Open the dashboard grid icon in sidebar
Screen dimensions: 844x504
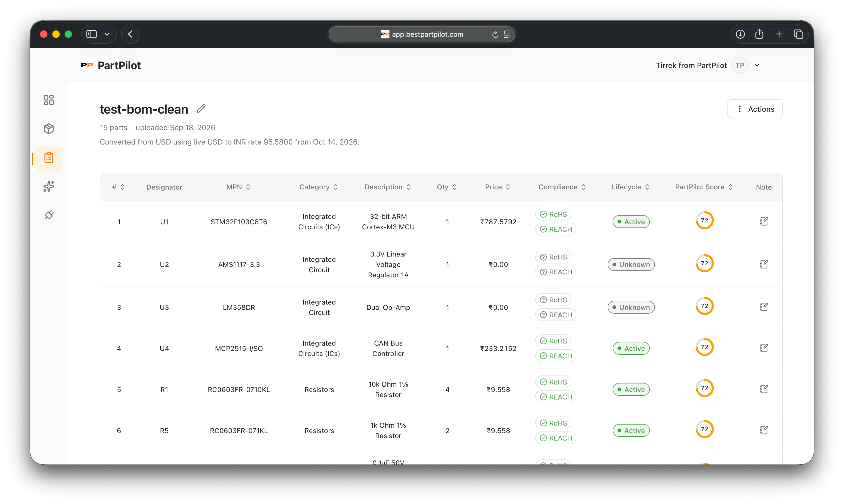click(x=49, y=100)
